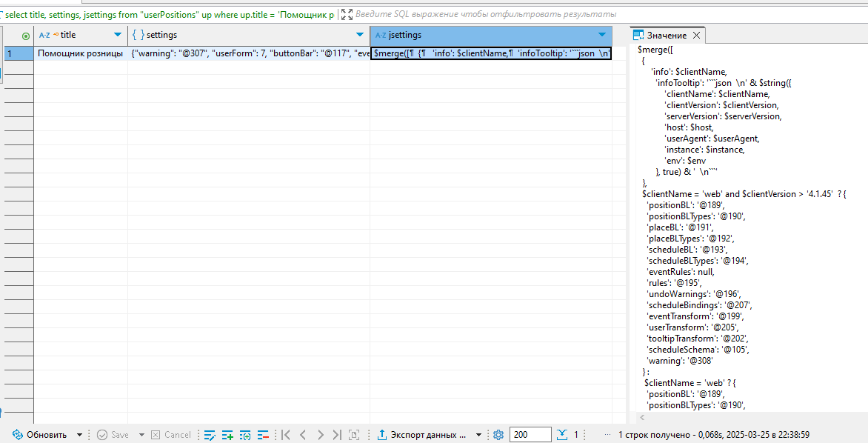Click the green record mode icon in header corner

(x=25, y=36)
